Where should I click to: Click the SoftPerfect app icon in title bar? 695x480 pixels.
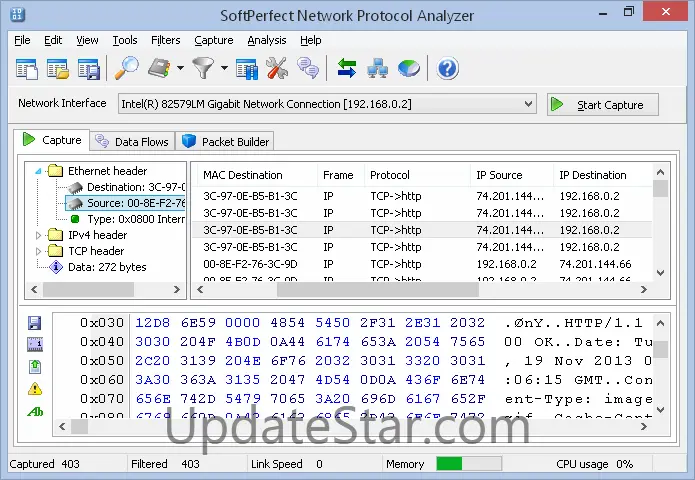(x=17, y=14)
